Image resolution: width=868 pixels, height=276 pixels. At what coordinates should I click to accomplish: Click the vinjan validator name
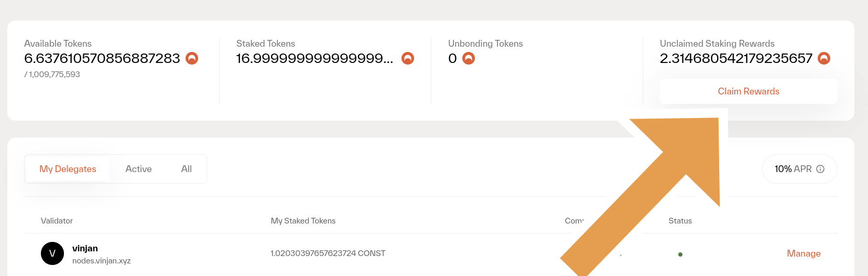pyautogui.click(x=85, y=248)
